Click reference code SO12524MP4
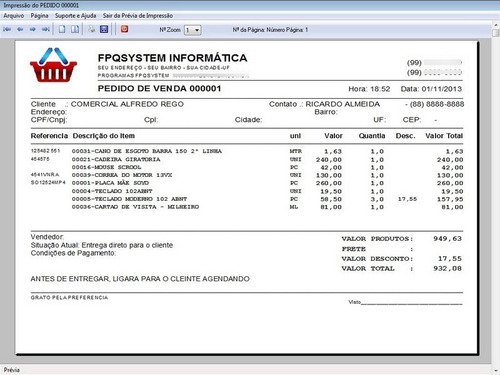Screen dimensions: 500x375 (x=48, y=183)
